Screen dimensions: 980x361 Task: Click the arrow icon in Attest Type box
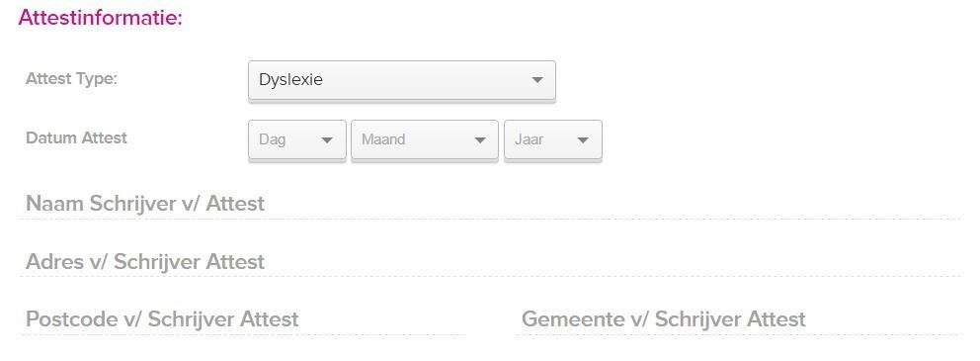tap(536, 80)
